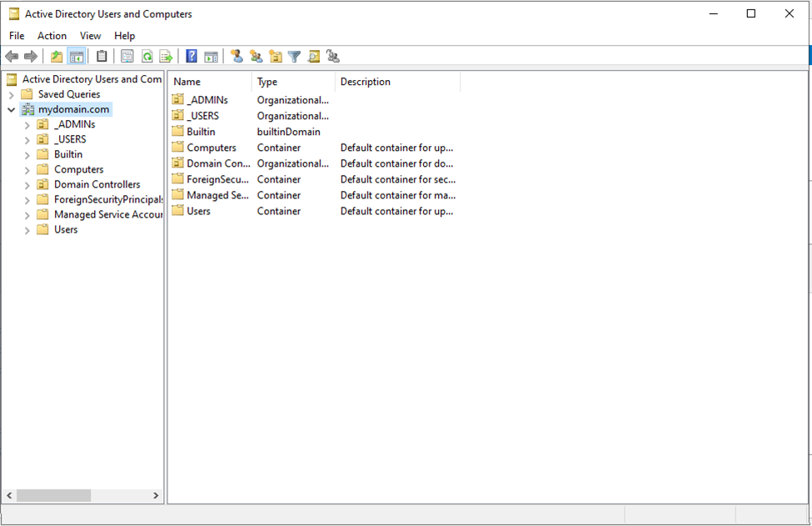Viewport: 812px width, 526px height.
Task: Open the File menu
Action: 17,36
